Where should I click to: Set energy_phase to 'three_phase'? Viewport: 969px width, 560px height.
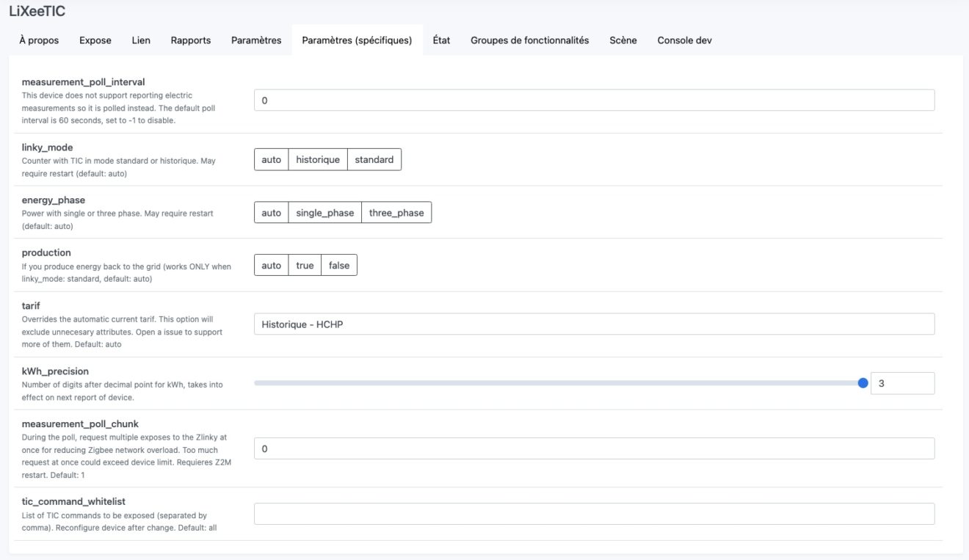click(x=396, y=213)
